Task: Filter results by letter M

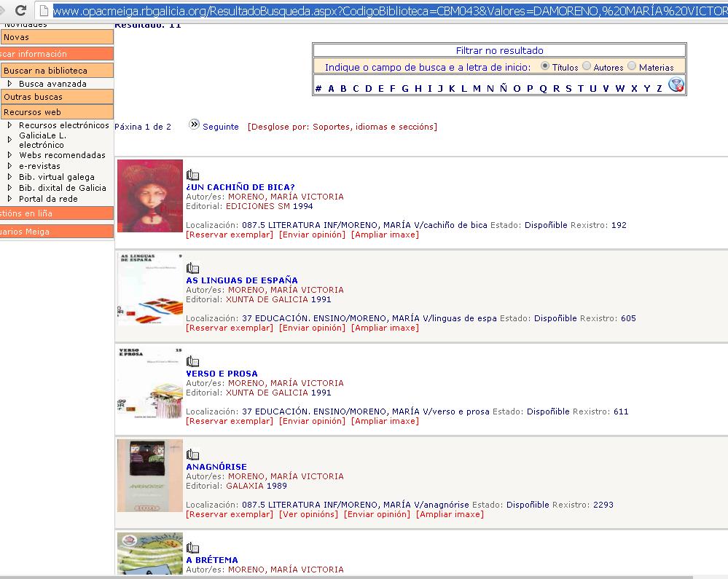Action: (477, 88)
